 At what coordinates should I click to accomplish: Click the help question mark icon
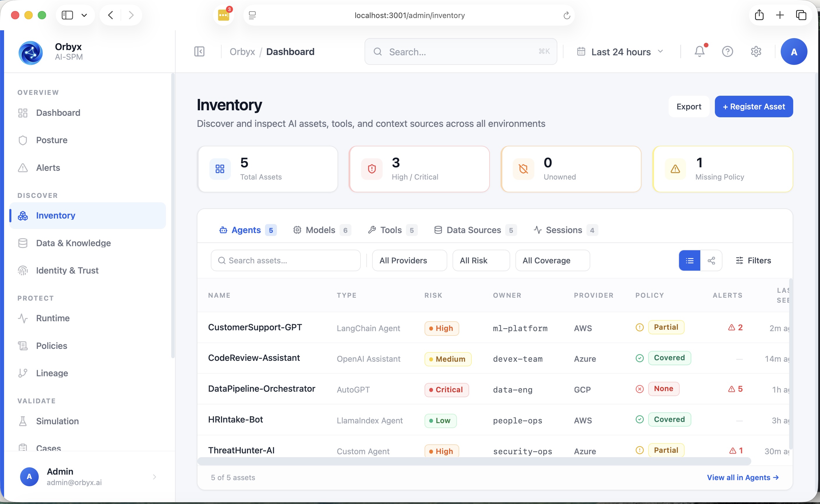727,51
